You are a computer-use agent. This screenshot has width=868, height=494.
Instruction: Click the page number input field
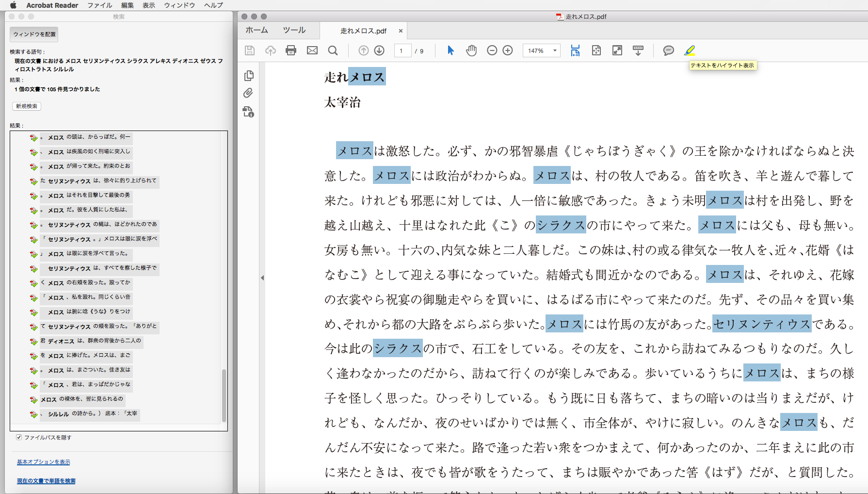402,50
